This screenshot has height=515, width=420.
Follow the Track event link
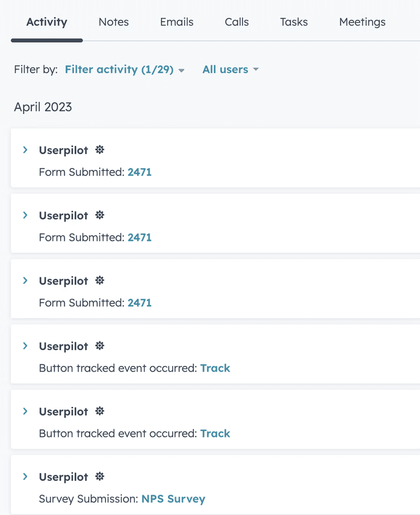[215, 368]
